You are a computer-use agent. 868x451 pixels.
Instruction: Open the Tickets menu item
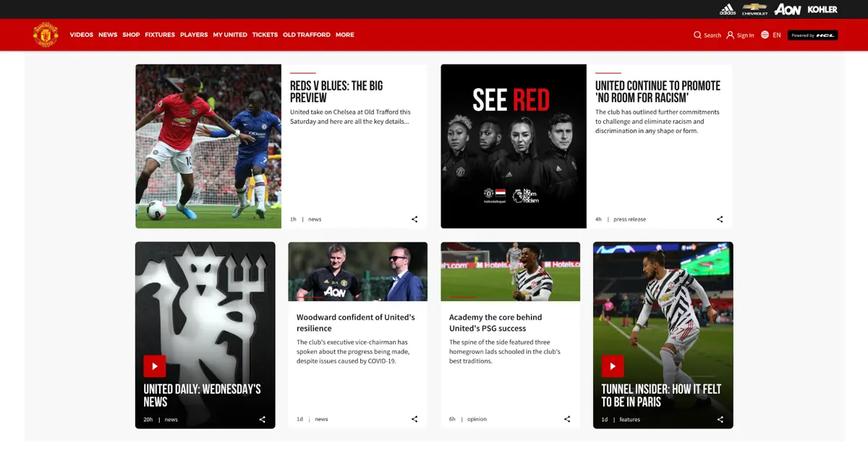[265, 35]
